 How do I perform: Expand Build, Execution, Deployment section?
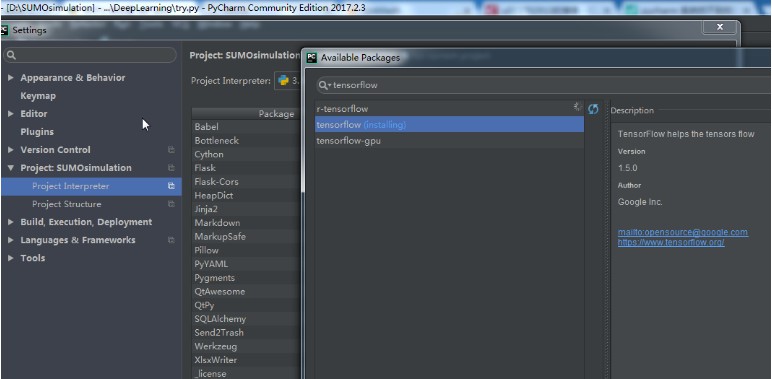coord(11,222)
